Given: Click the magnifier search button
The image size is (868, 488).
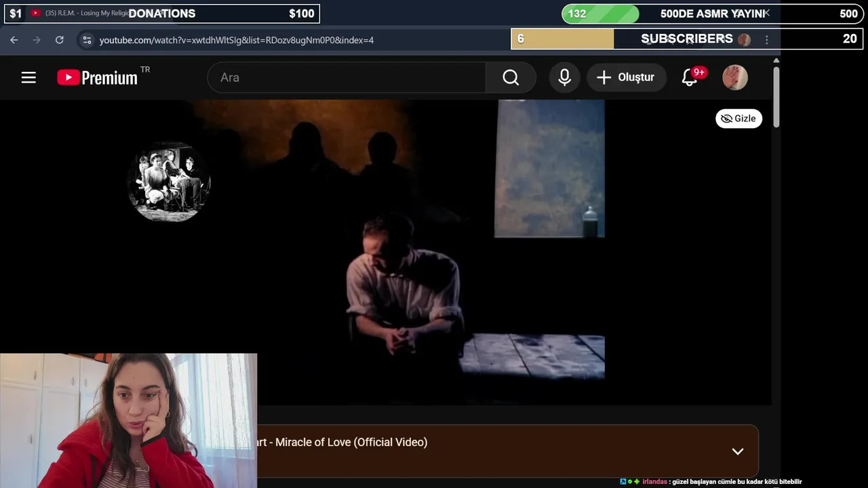Looking at the screenshot, I should (511, 77).
